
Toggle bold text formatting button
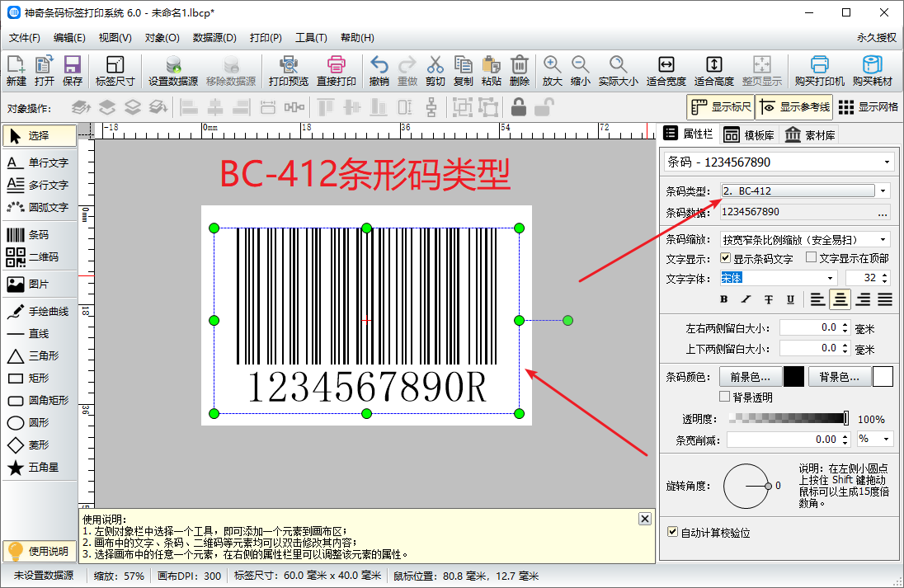724,299
